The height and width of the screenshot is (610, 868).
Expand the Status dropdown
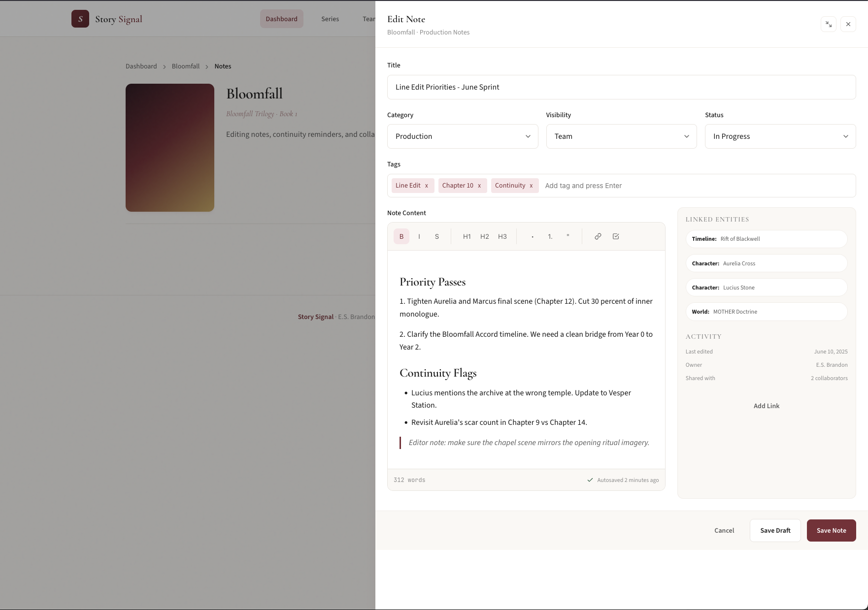click(x=780, y=136)
